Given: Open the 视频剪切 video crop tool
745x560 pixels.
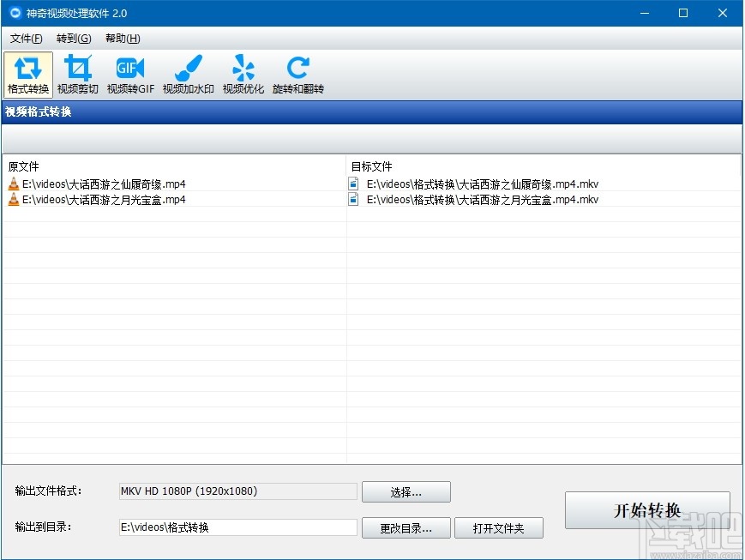Looking at the screenshot, I should pos(77,75).
